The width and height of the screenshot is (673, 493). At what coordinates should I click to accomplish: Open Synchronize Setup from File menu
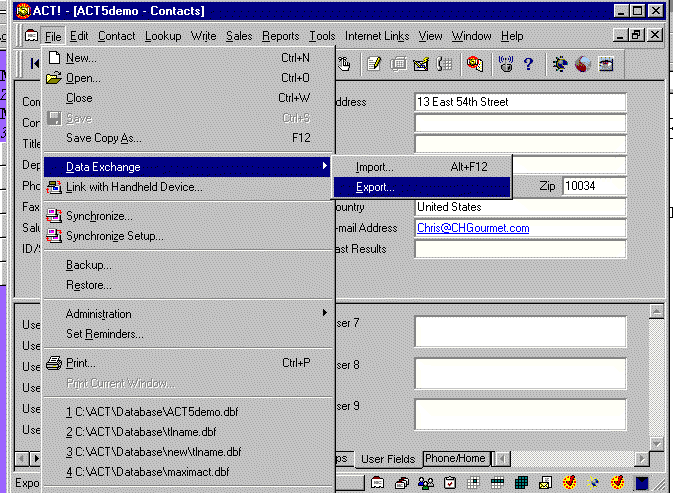(x=188, y=236)
